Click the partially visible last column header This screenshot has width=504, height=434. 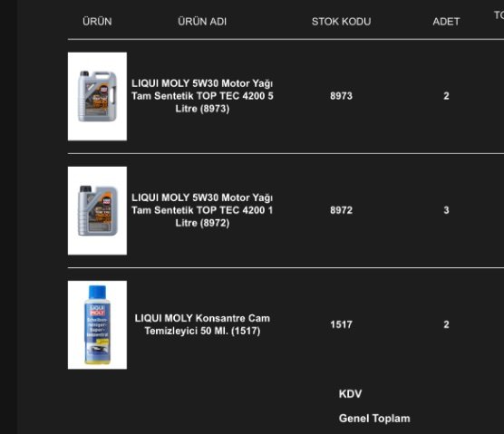pyautogui.click(x=499, y=15)
